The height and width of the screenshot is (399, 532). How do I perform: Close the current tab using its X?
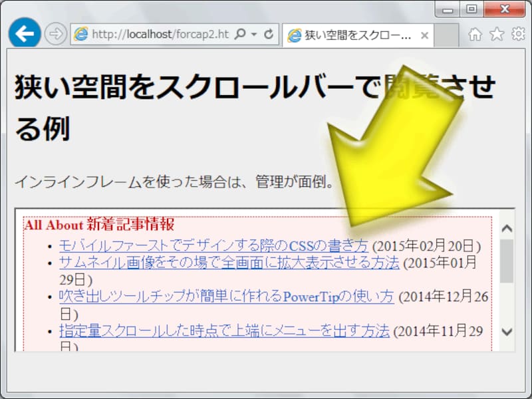425,35
